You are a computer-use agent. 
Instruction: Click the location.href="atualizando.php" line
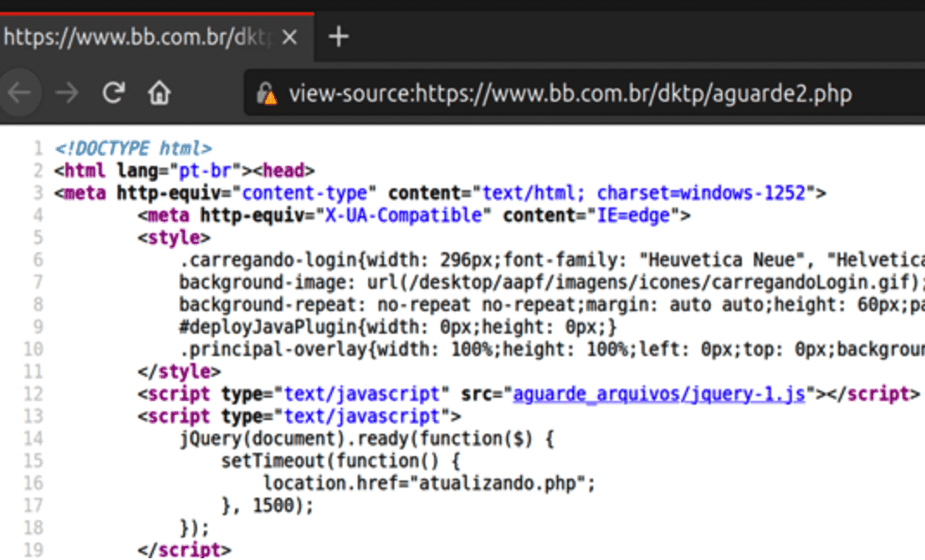click(430, 483)
